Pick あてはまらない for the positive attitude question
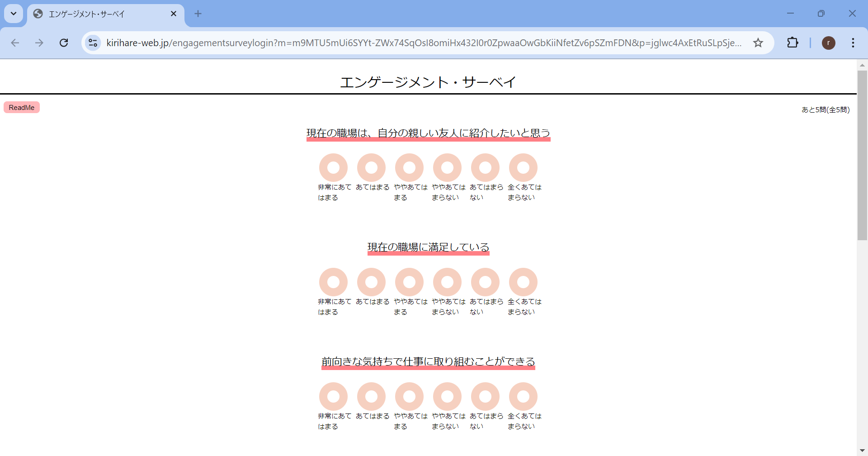Image resolution: width=868 pixels, height=456 pixels. point(485,396)
